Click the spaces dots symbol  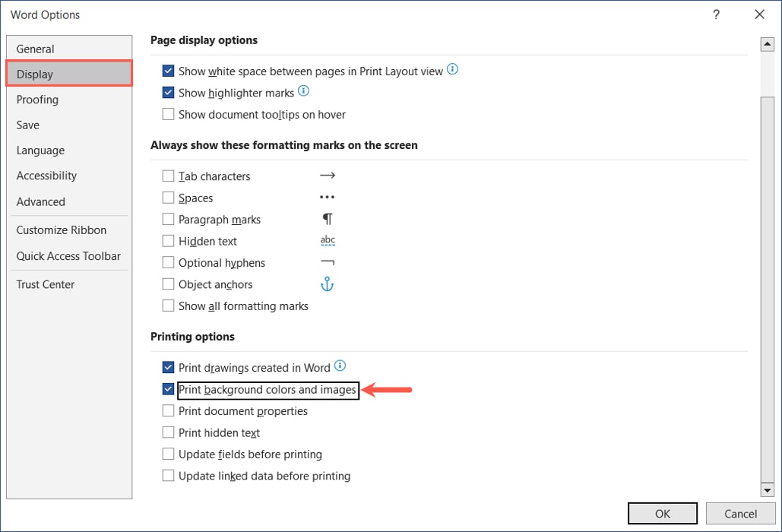tap(327, 197)
